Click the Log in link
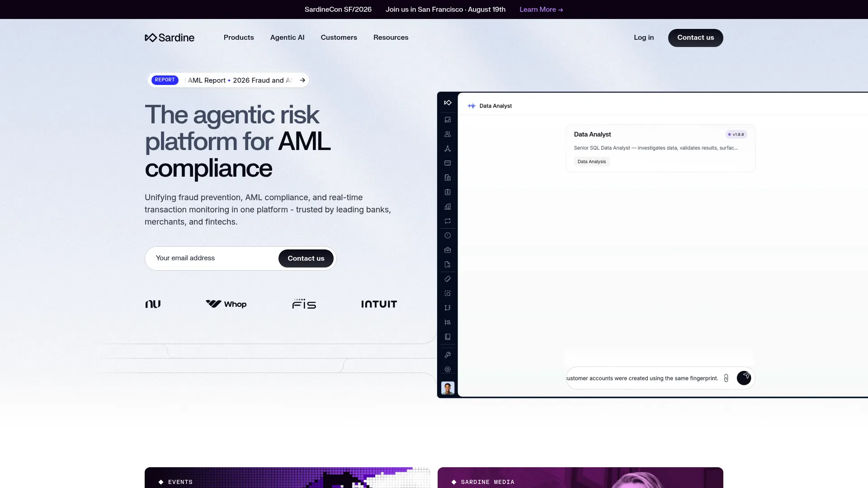The height and width of the screenshot is (488, 868). [644, 38]
